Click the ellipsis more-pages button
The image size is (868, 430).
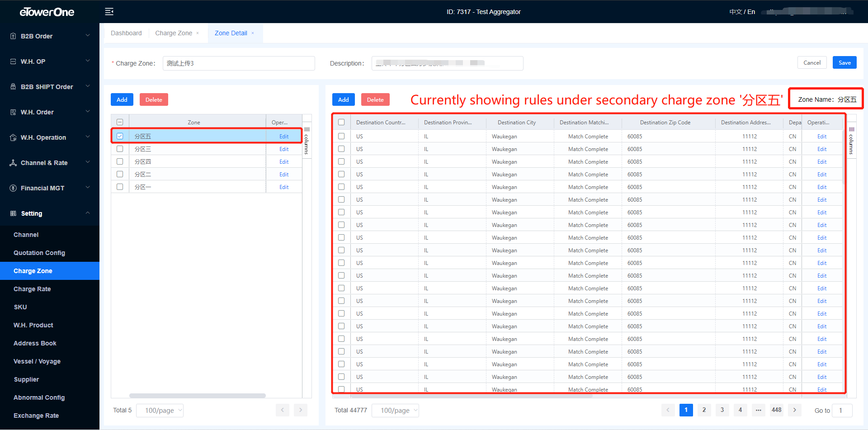(x=759, y=410)
